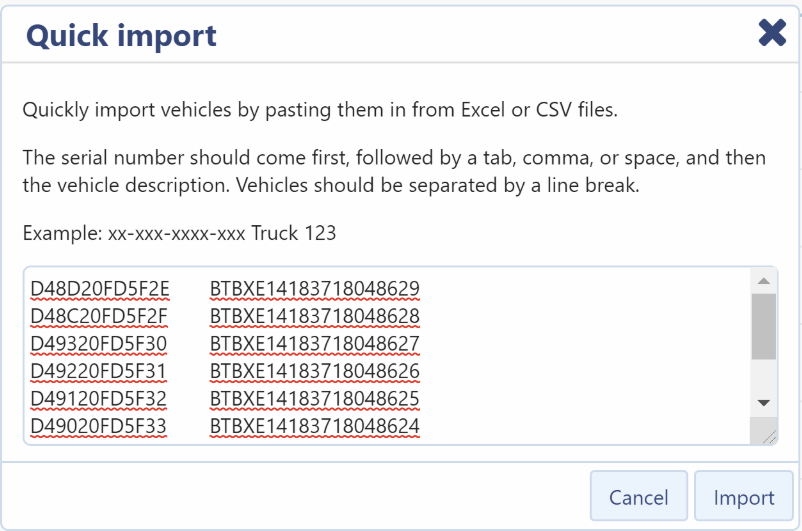Click description BTBXE14183718048629

(315, 289)
